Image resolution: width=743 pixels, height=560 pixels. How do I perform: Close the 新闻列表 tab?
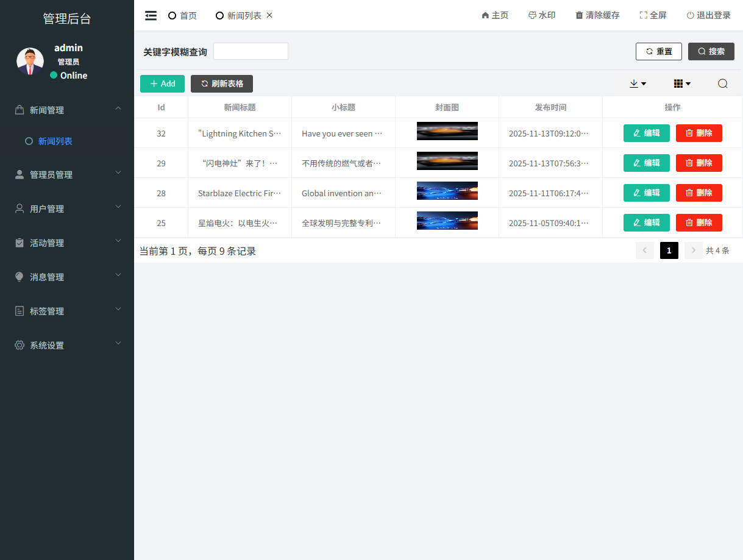coord(269,15)
